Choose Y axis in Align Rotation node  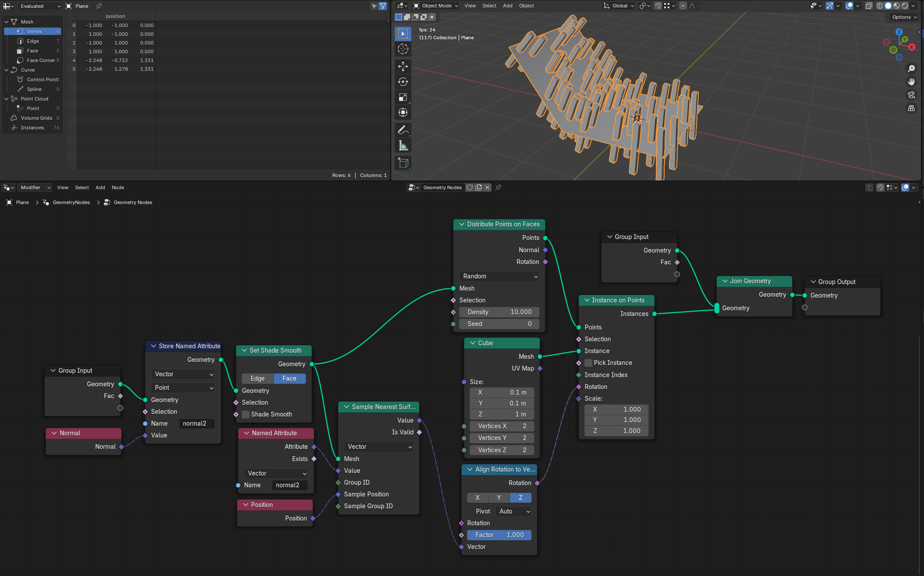click(x=499, y=498)
